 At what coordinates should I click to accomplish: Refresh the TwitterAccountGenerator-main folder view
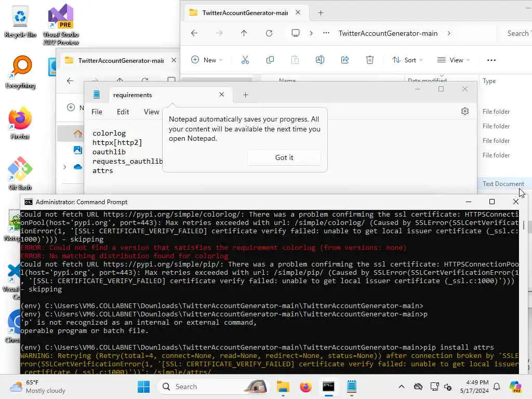269,33
